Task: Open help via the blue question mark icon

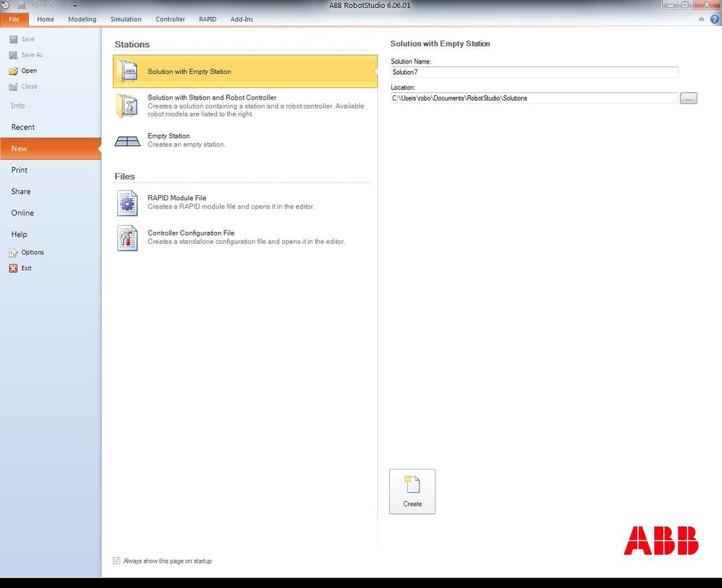Action: click(715, 19)
